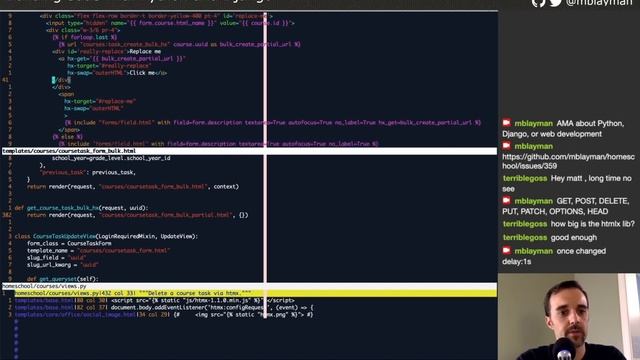
Task: Click the 'template_name =' line
Action: [x=98, y=250]
